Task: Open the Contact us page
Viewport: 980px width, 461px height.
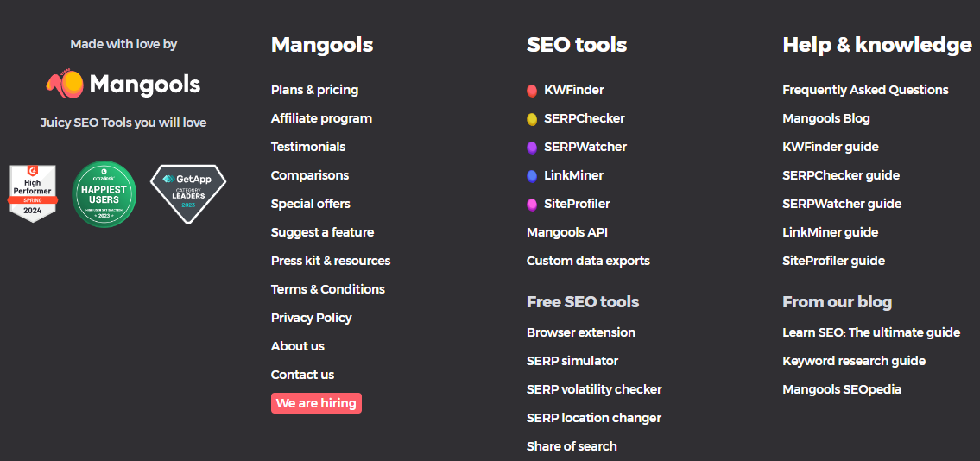Action: (302, 375)
